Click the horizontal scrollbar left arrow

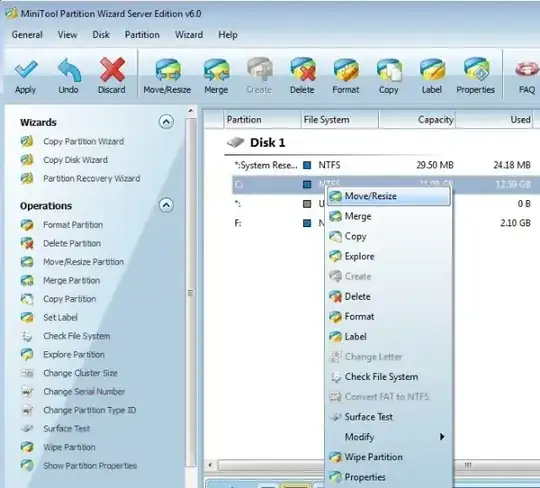[210, 465]
